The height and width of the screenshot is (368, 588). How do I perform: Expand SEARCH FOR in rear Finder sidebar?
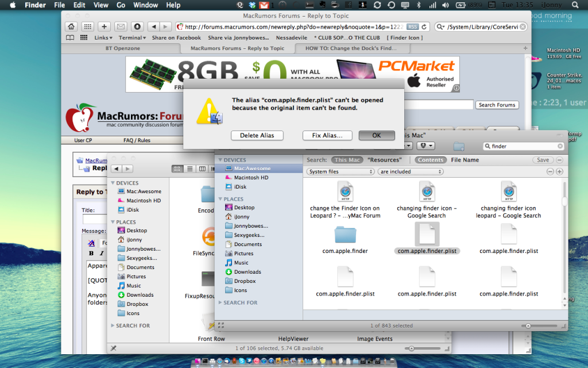113,325
